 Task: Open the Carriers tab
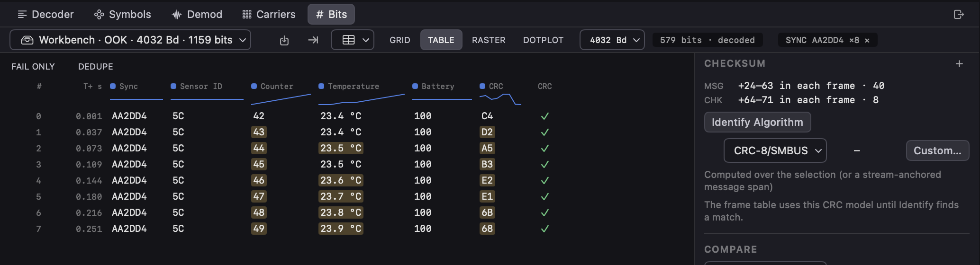pos(269,14)
